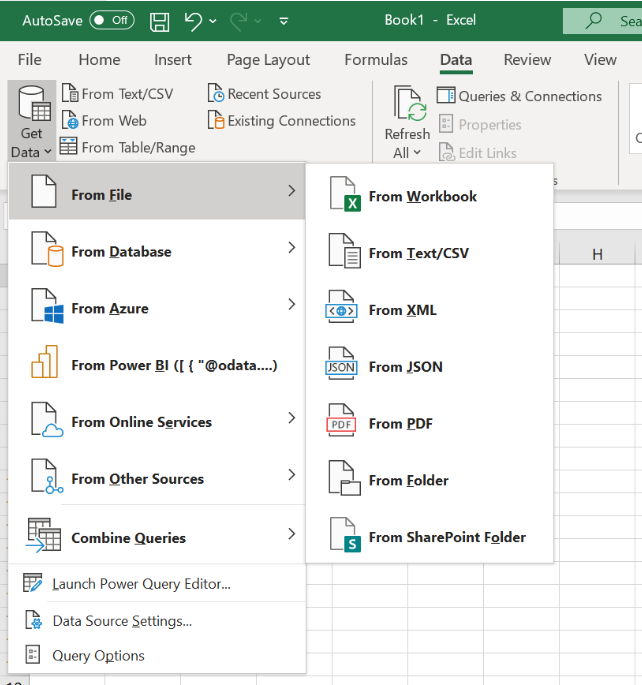Click From Table/Range in the ribbon

[x=127, y=147]
